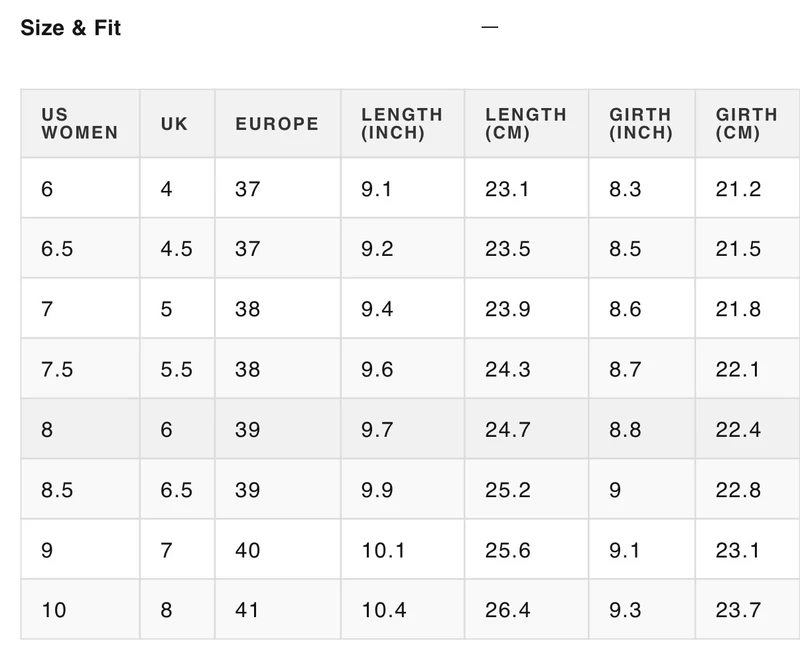The height and width of the screenshot is (645, 800).
Task: Select the LENGTH (CM) column header
Action: pyautogui.click(x=527, y=123)
